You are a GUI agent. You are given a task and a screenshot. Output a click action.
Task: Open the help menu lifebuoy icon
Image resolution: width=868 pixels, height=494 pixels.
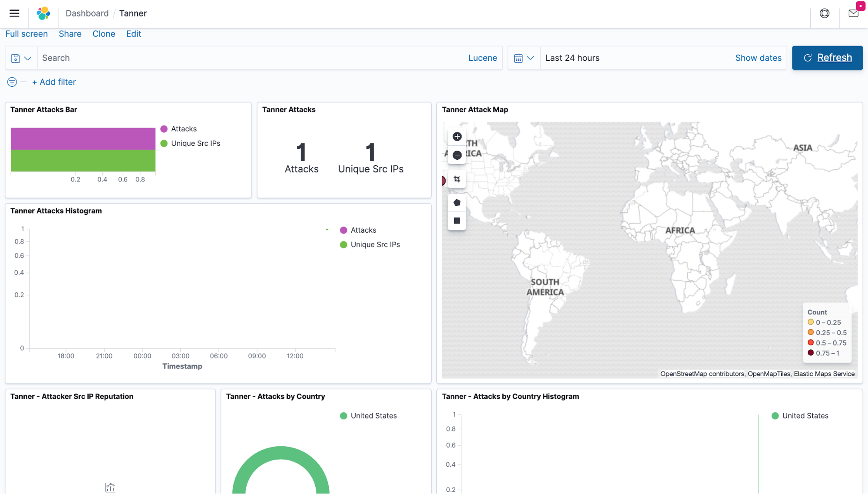pyautogui.click(x=824, y=13)
